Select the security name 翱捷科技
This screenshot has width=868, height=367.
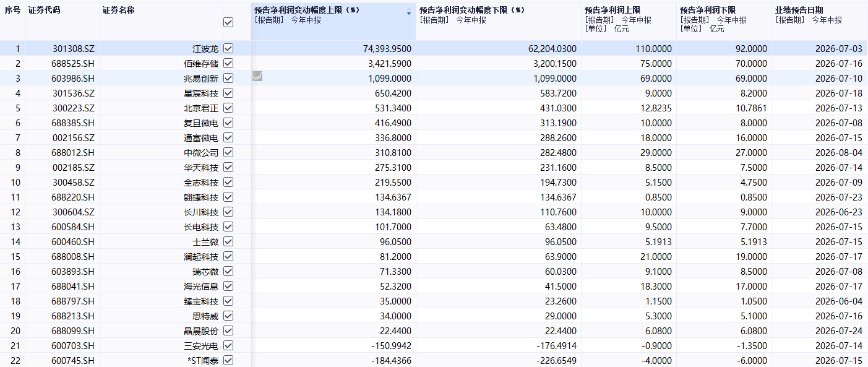tap(201, 197)
